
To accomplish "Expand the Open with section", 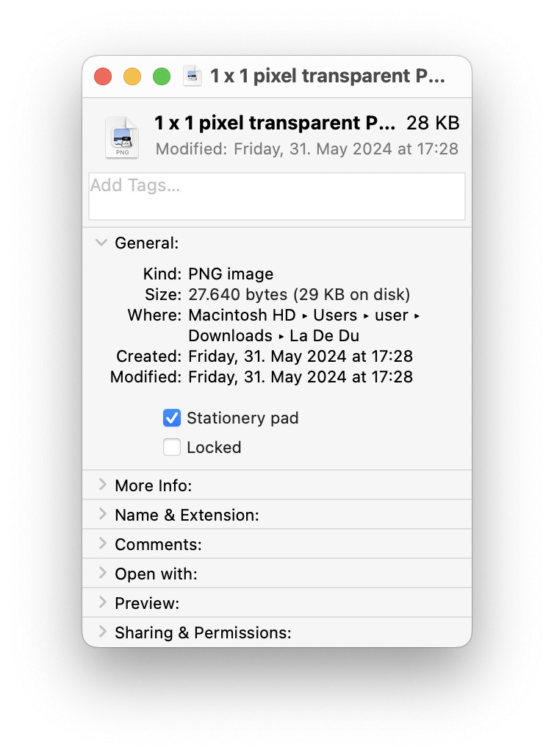I will (102, 574).
